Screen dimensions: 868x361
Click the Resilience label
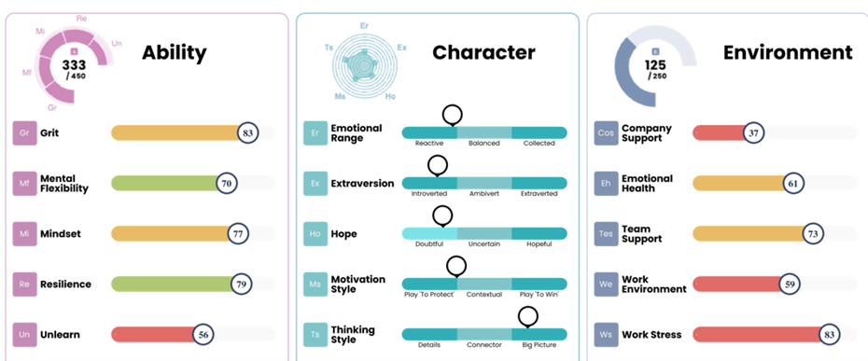pos(66,284)
